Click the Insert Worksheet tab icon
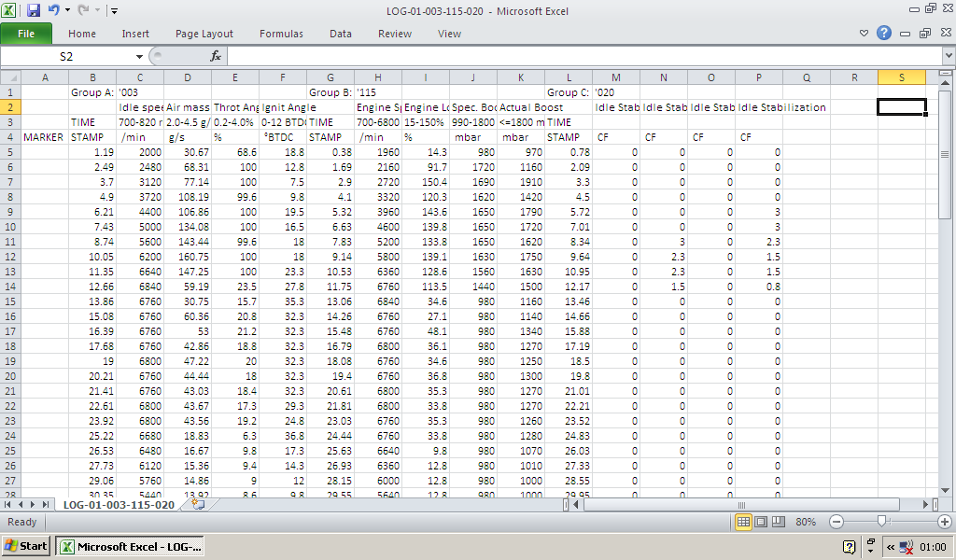The image size is (956, 560). (196, 504)
